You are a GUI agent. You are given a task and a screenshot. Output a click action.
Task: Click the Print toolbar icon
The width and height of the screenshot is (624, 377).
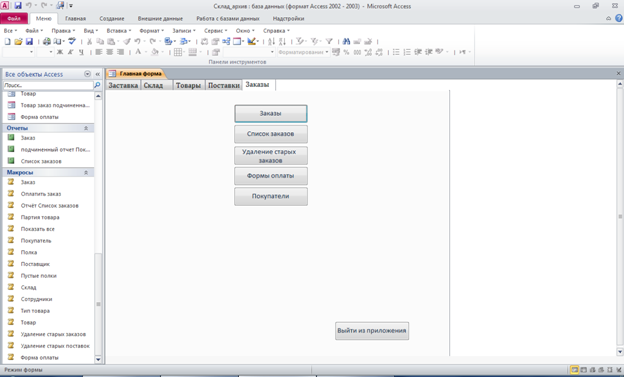[x=47, y=41]
